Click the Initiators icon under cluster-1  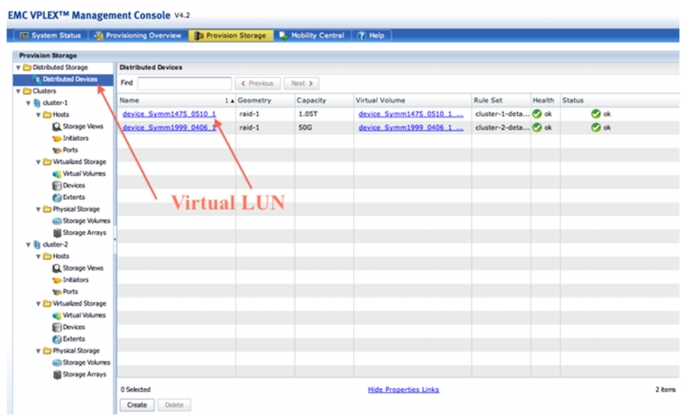click(57, 138)
